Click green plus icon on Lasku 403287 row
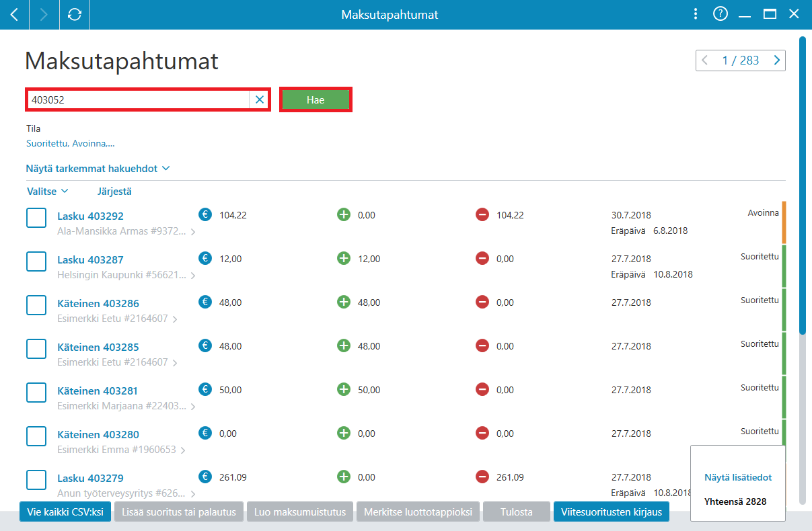The image size is (812, 531). pyautogui.click(x=344, y=259)
